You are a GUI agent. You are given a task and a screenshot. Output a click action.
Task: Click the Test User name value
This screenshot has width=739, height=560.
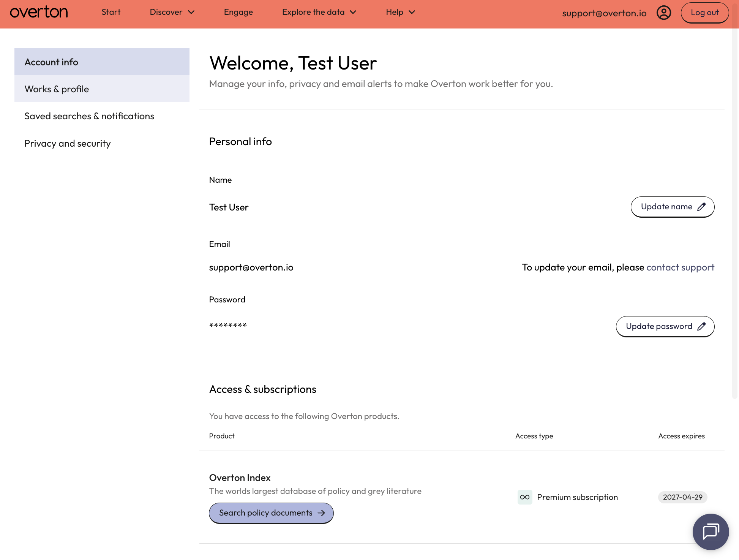(229, 207)
